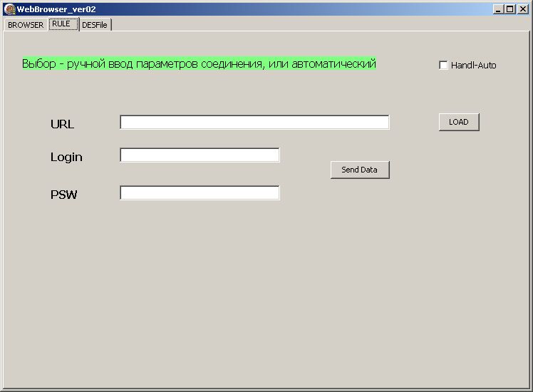Switch to the BROWSER tab
This screenshot has width=533, height=392.
(26, 25)
